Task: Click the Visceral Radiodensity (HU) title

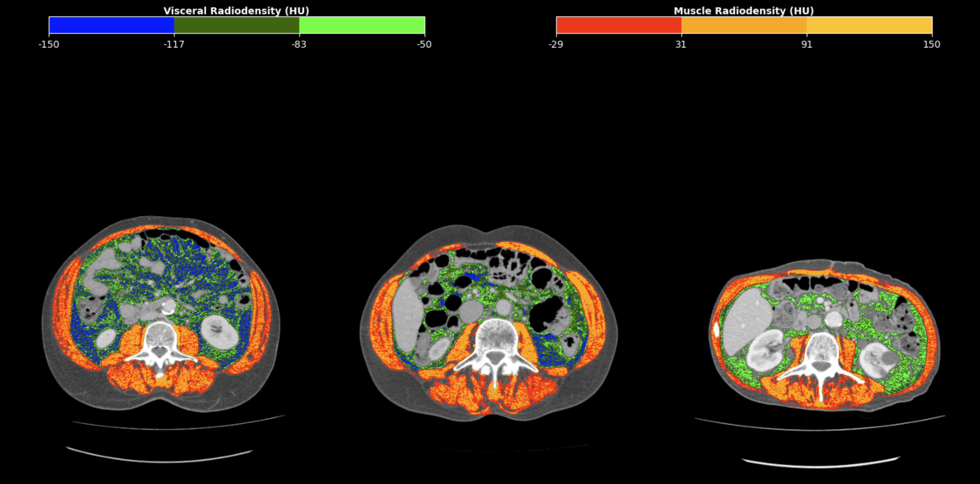Action: tap(237, 11)
